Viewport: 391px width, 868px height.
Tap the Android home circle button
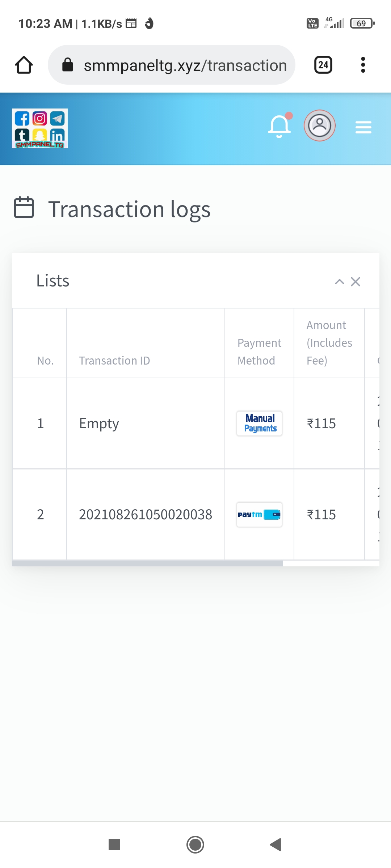pyautogui.click(x=195, y=844)
